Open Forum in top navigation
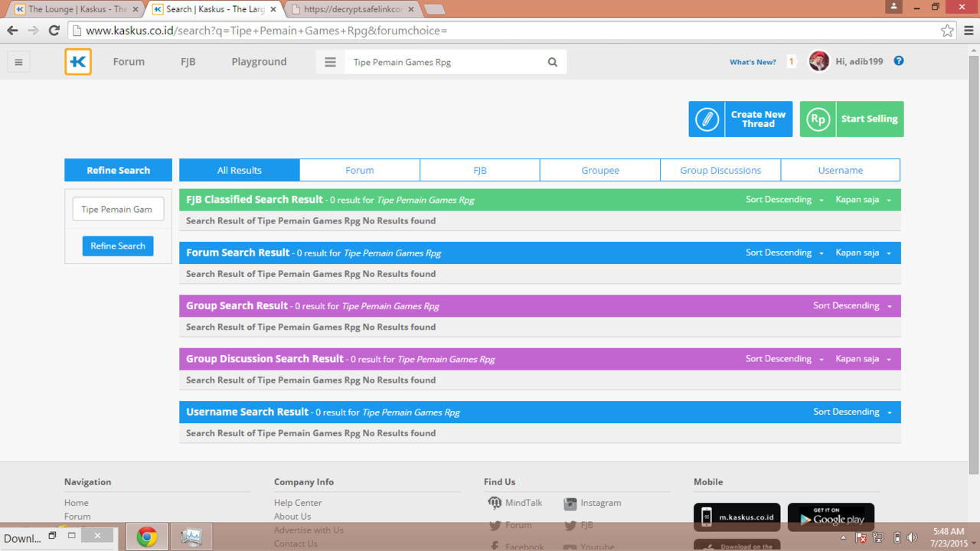This screenshot has height=551, width=980. pos(129,62)
